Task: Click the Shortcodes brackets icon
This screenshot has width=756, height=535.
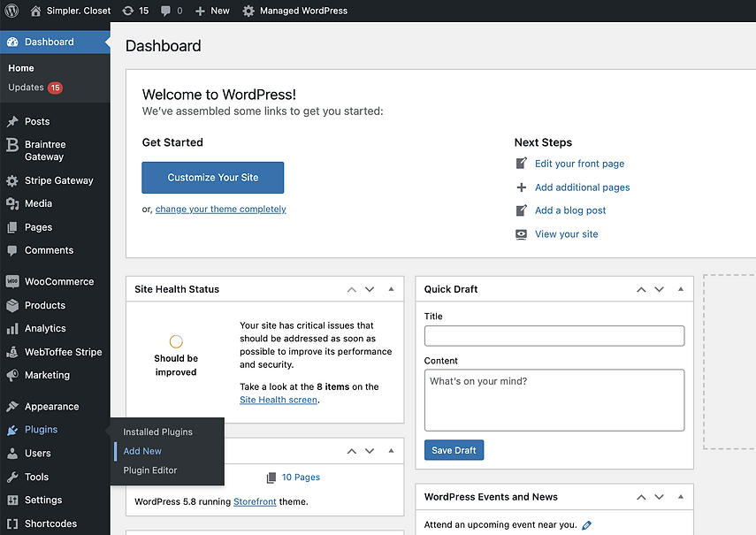Action: coord(12,524)
